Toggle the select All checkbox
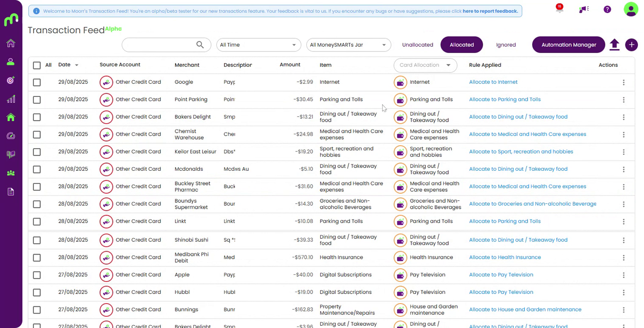The height and width of the screenshot is (328, 644). point(37,65)
